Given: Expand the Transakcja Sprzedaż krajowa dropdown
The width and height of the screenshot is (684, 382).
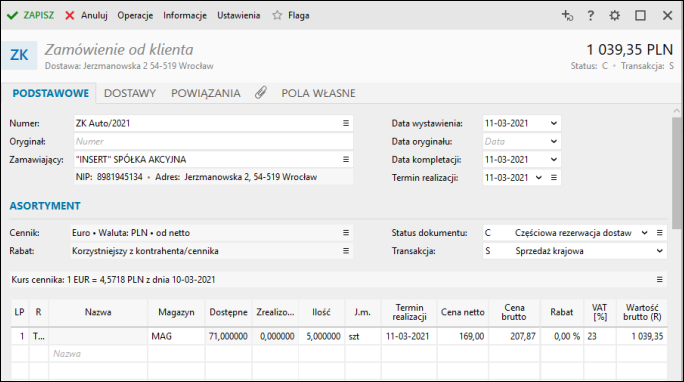Looking at the screenshot, I should pyautogui.click(x=659, y=251).
